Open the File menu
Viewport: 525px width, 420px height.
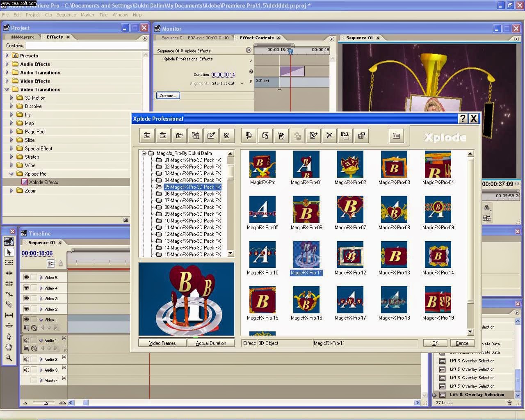[x=5, y=15]
